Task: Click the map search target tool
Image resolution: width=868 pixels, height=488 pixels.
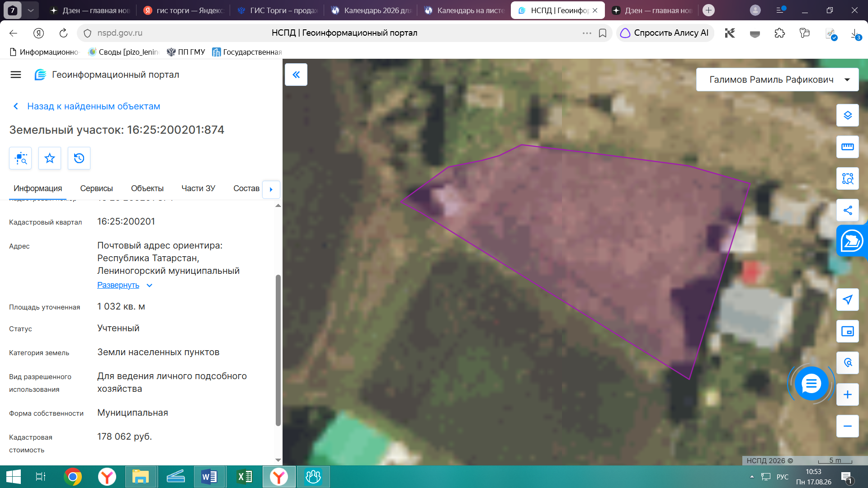Action: click(x=848, y=363)
